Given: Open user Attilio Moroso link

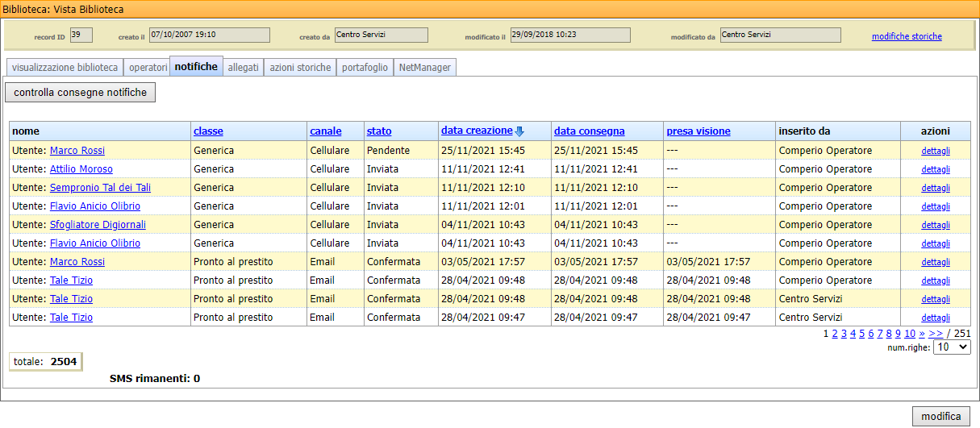Looking at the screenshot, I should (81, 169).
